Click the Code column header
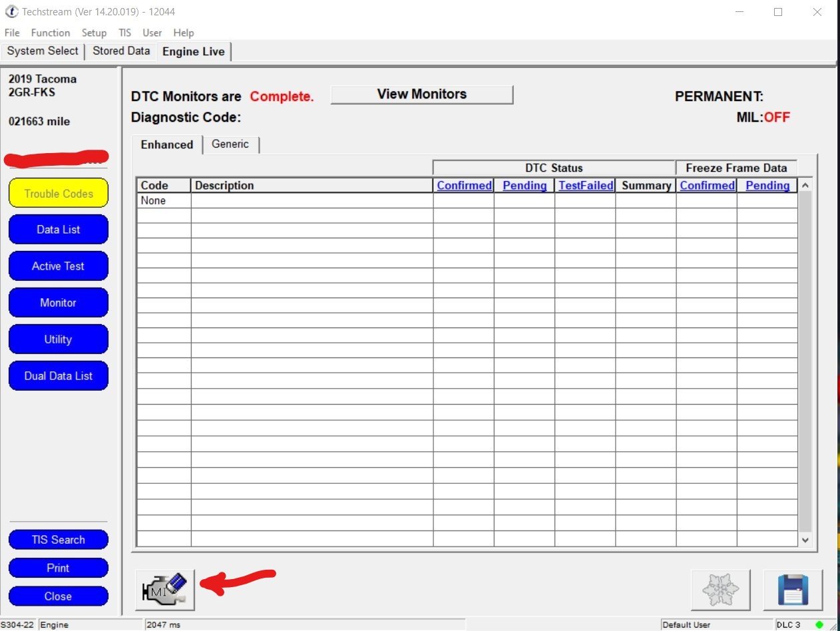Screen dimensions: 840x631 [164, 186]
